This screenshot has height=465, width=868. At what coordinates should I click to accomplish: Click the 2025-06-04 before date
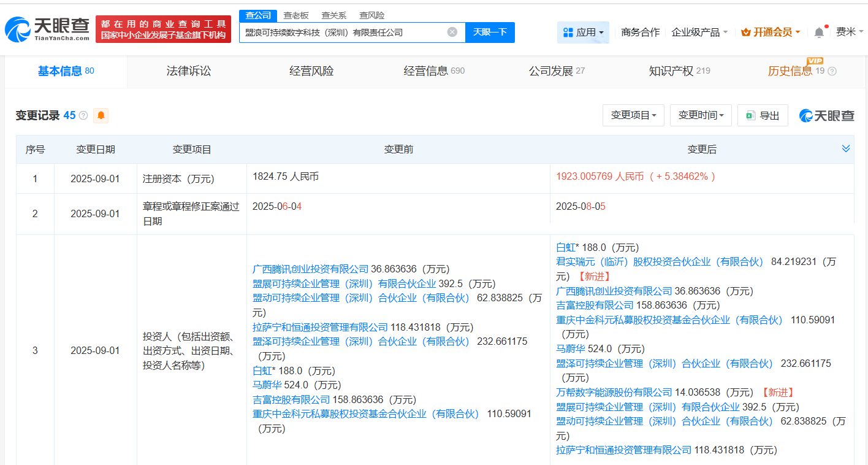tap(277, 207)
